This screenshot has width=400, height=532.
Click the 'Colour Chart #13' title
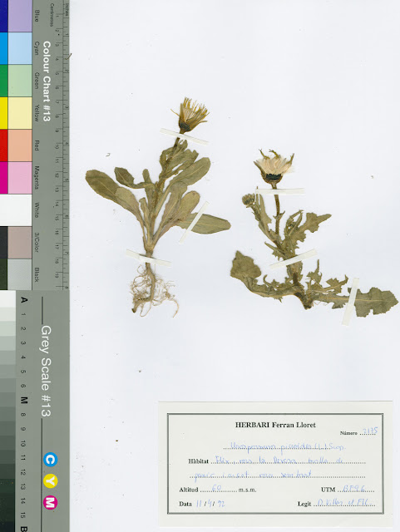[x=47, y=81]
